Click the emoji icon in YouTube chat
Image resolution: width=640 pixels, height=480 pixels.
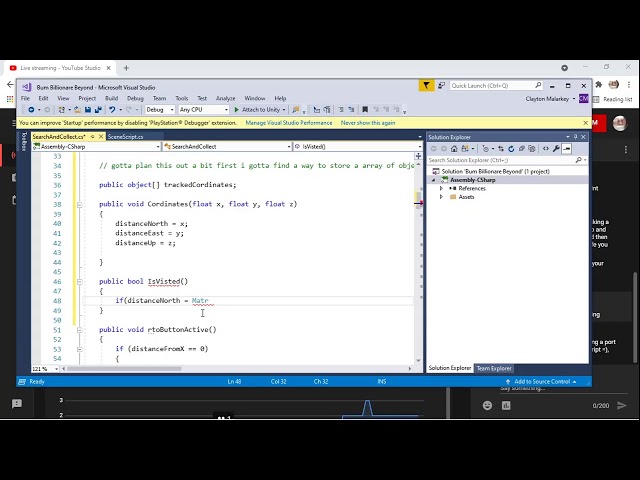(487, 405)
